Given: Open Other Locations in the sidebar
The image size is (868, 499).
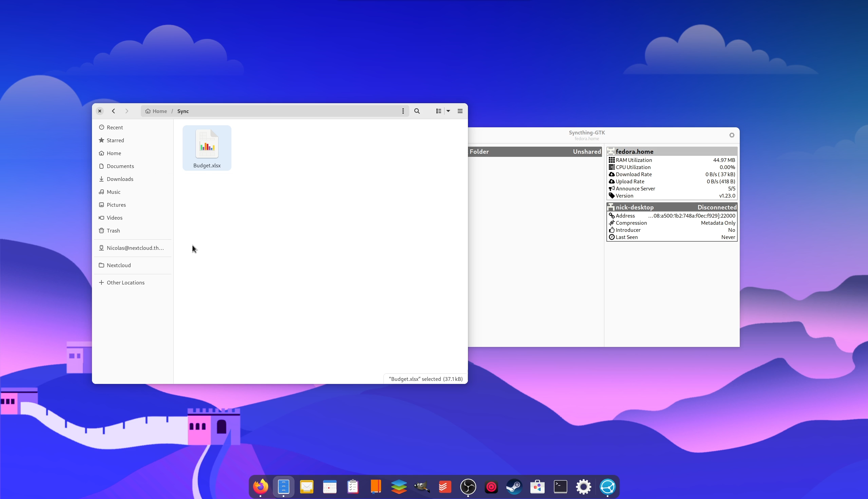Looking at the screenshot, I should point(133,282).
